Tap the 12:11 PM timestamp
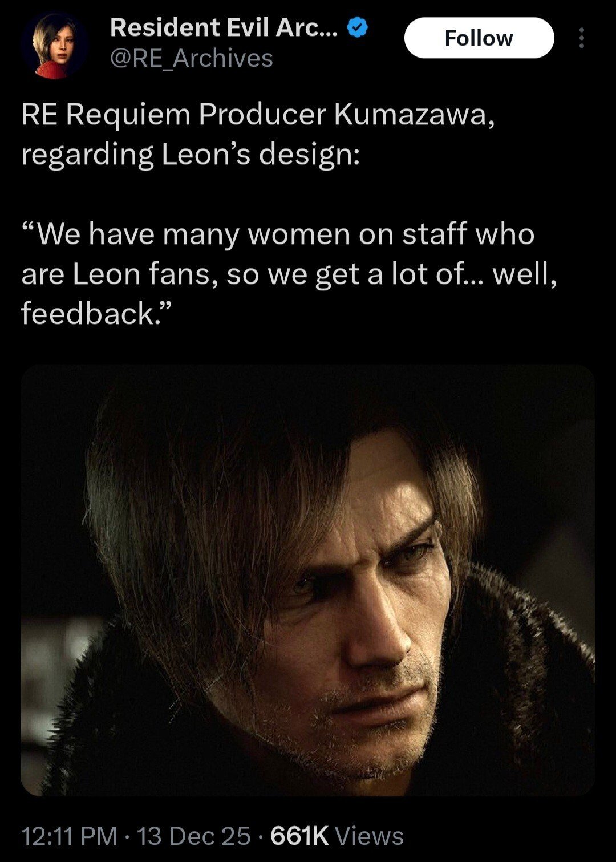616x862 pixels. tap(69, 836)
